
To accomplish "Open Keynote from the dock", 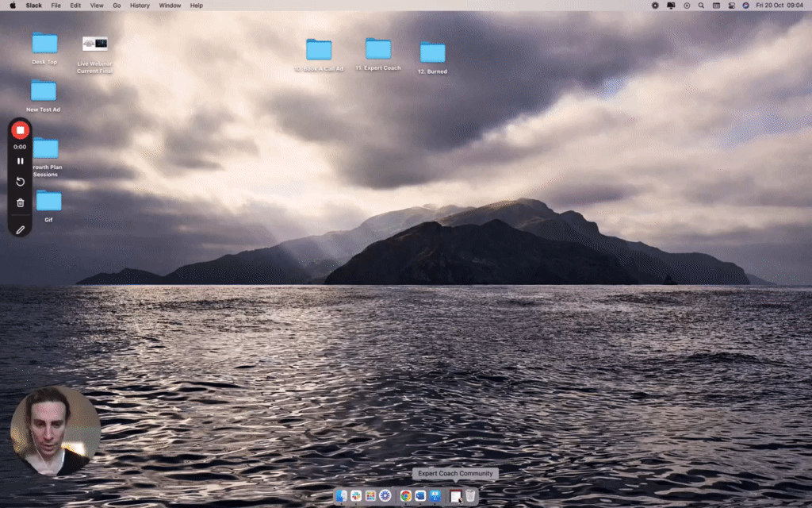I will coord(435,496).
